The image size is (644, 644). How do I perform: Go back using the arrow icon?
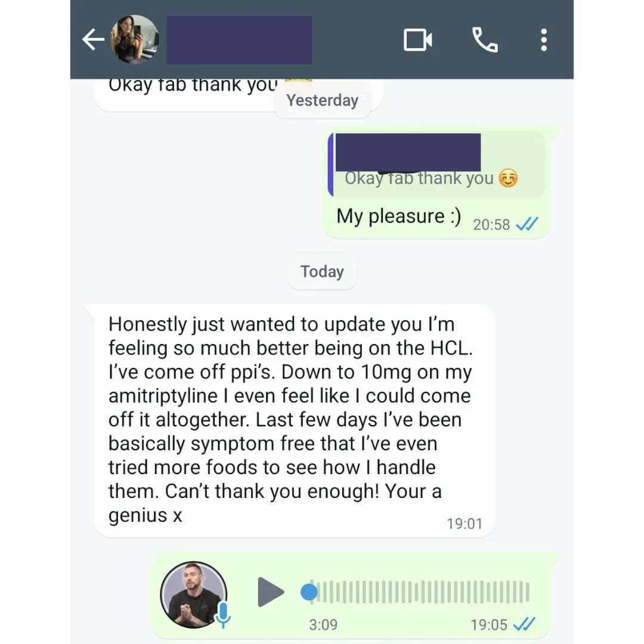pos(93,40)
